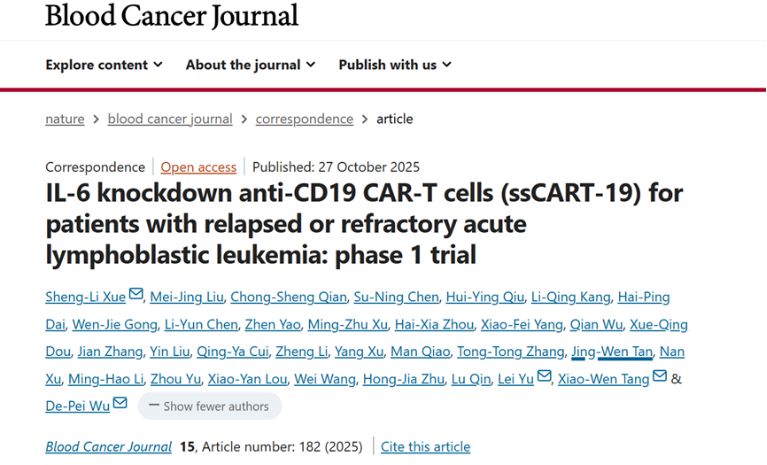The width and height of the screenshot is (767, 465).
Task: Click author Wei Wang's name
Action: [x=325, y=379]
